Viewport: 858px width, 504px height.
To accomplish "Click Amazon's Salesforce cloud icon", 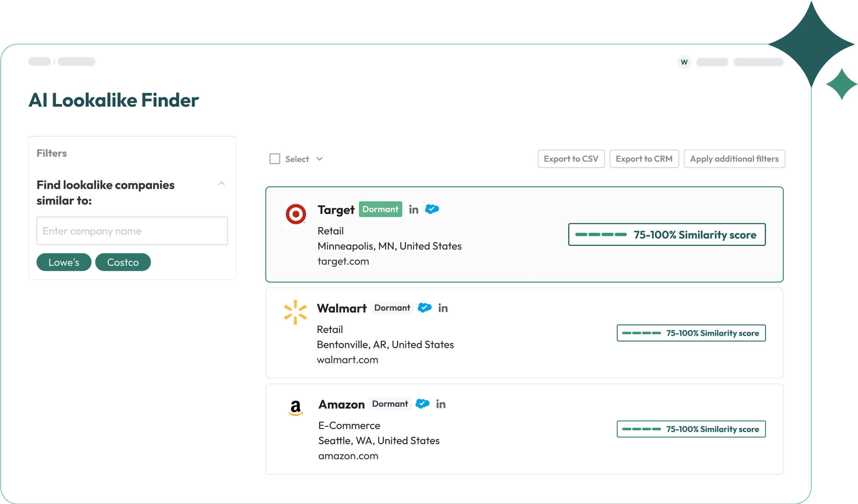I will pos(423,404).
